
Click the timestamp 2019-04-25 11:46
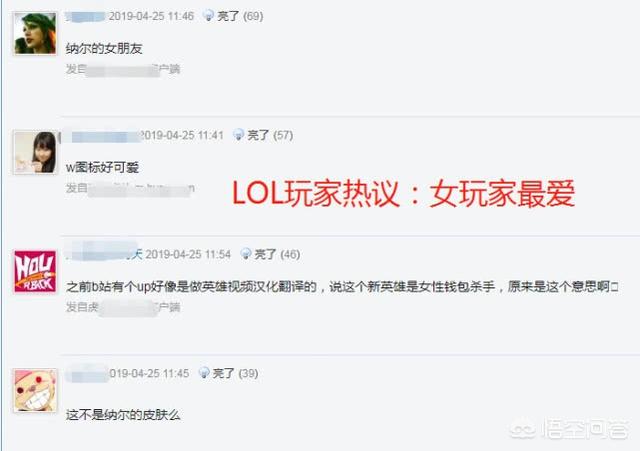pyautogui.click(x=151, y=16)
